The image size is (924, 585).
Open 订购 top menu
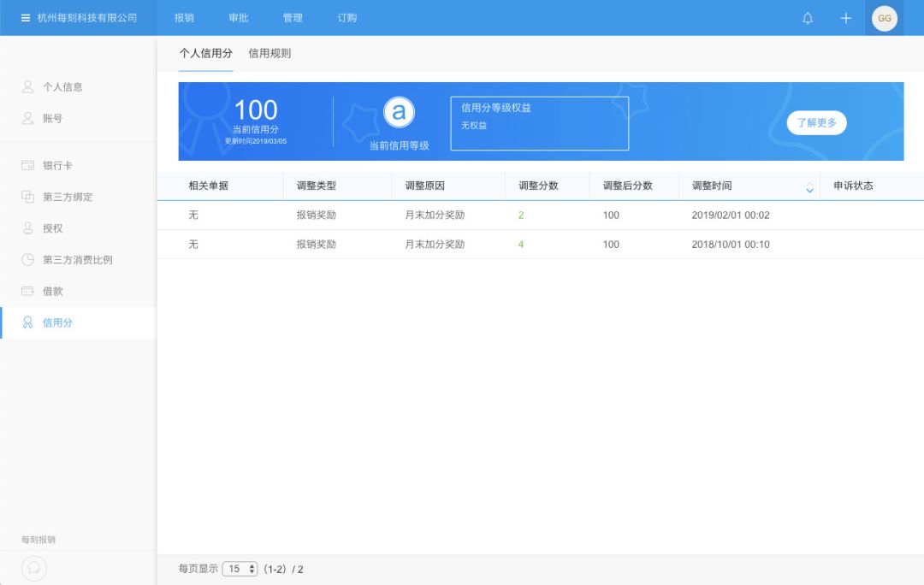click(346, 18)
